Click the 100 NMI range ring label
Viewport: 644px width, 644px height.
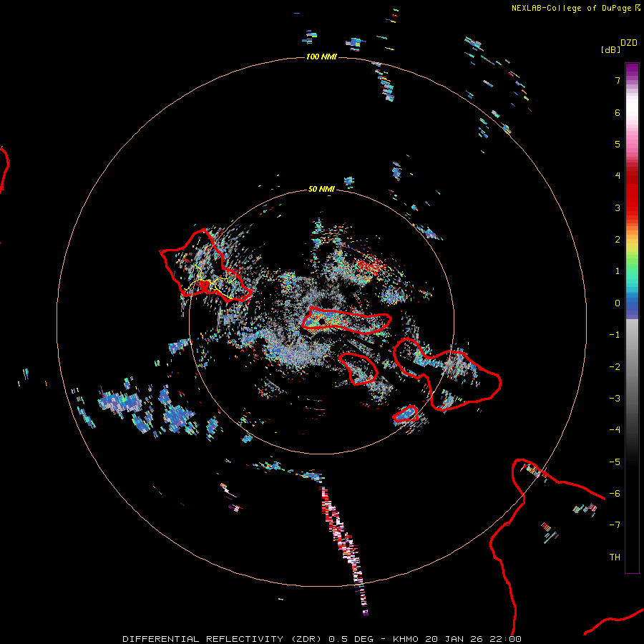pos(321,57)
